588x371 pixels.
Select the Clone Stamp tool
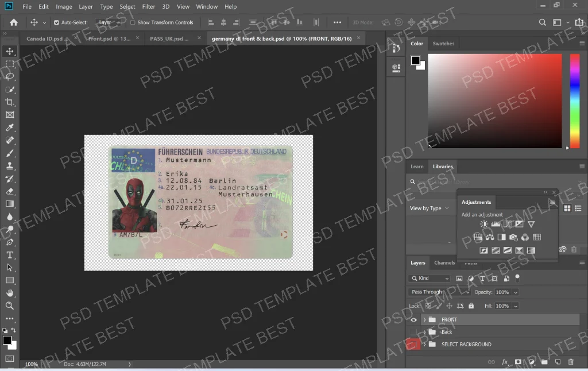point(10,166)
